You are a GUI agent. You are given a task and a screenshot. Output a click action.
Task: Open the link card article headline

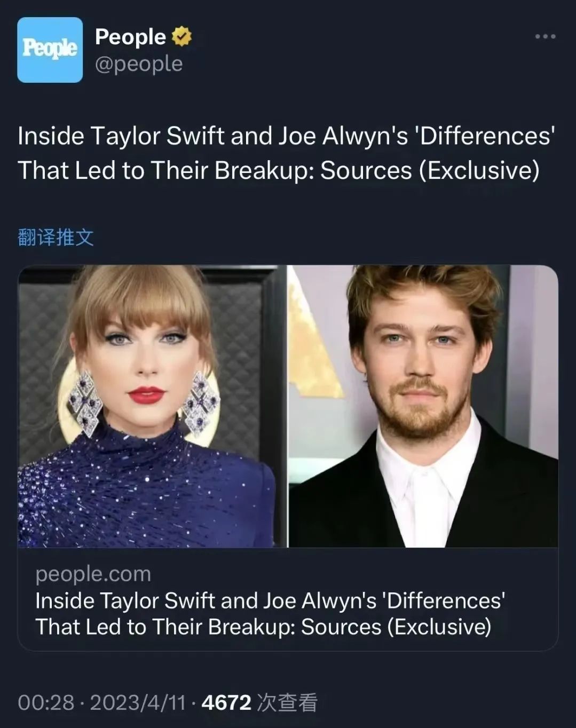[270, 614]
